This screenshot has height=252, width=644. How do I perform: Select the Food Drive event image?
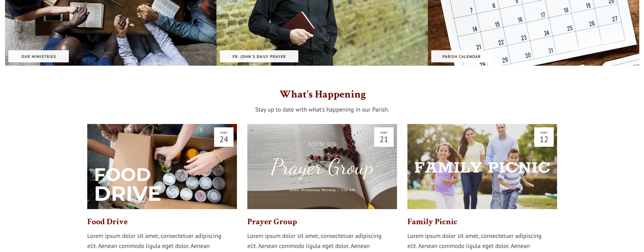[162, 167]
